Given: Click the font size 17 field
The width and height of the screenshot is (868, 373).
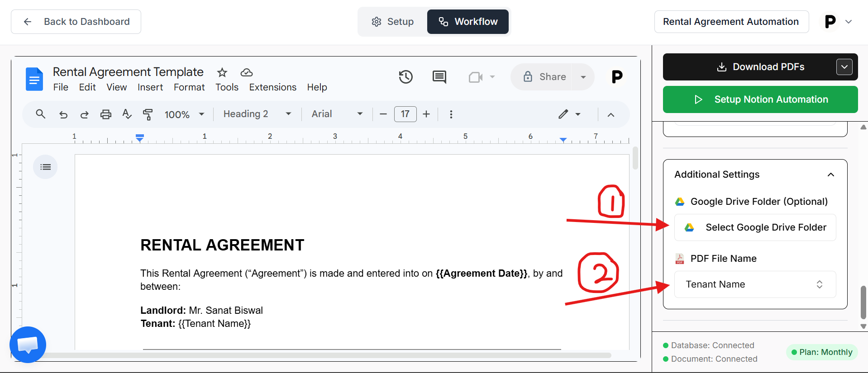Looking at the screenshot, I should coord(405,114).
